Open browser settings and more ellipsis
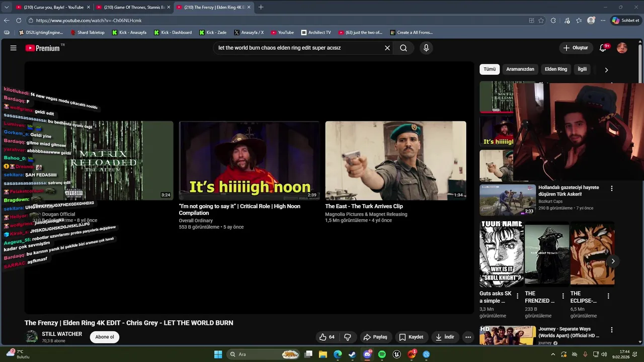The height and width of the screenshot is (362, 644). click(603, 21)
